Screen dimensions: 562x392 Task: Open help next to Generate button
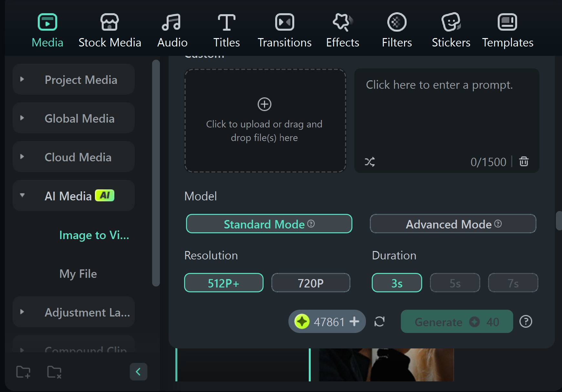(x=526, y=321)
